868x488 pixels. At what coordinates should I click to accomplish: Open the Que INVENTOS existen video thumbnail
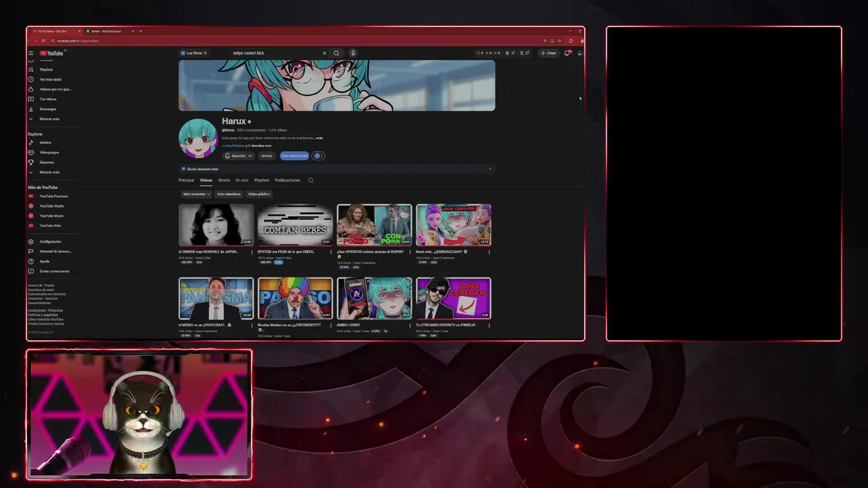pyautogui.click(x=374, y=225)
